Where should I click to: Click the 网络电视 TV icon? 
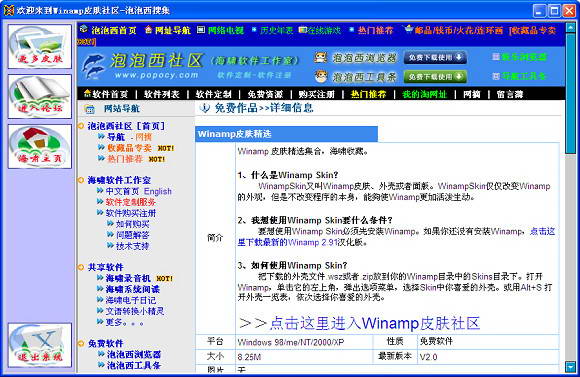point(200,29)
